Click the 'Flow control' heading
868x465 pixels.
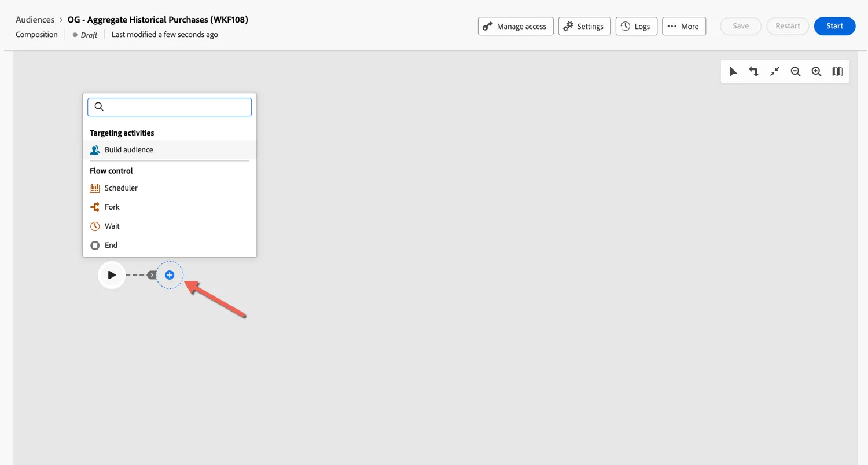pos(111,171)
